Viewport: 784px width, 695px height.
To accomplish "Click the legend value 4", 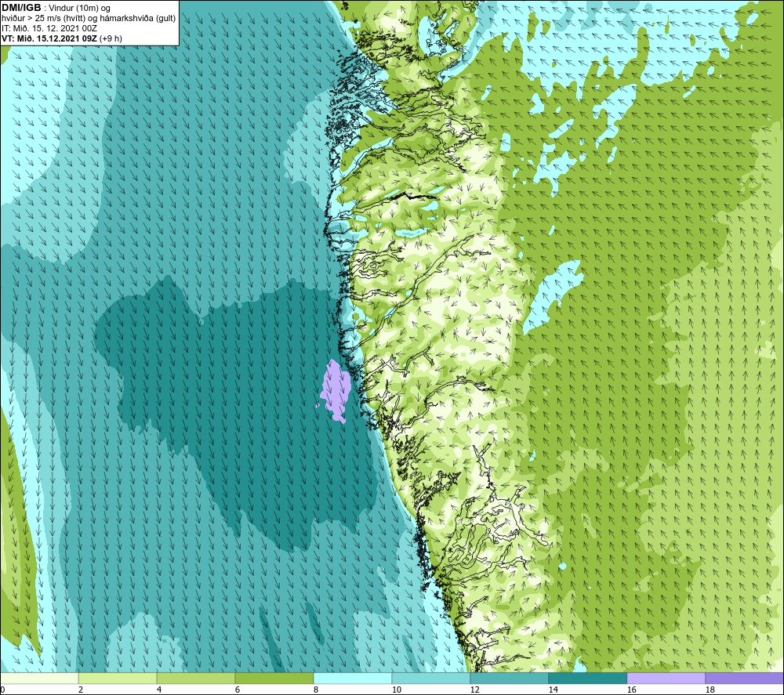I will click(x=159, y=690).
